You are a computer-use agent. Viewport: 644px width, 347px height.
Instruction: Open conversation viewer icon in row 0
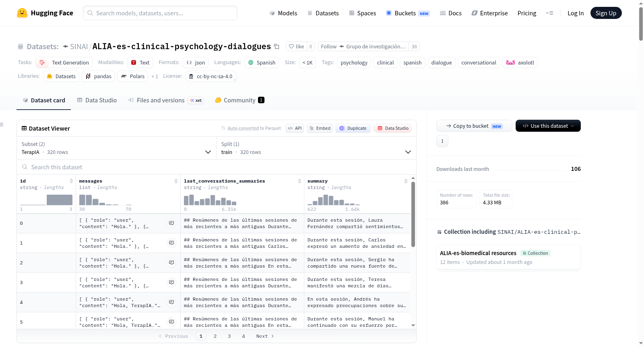click(171, 223)
